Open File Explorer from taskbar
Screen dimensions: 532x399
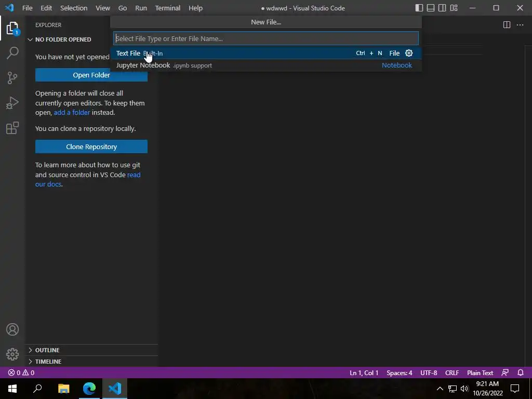(x=63, y=389)
